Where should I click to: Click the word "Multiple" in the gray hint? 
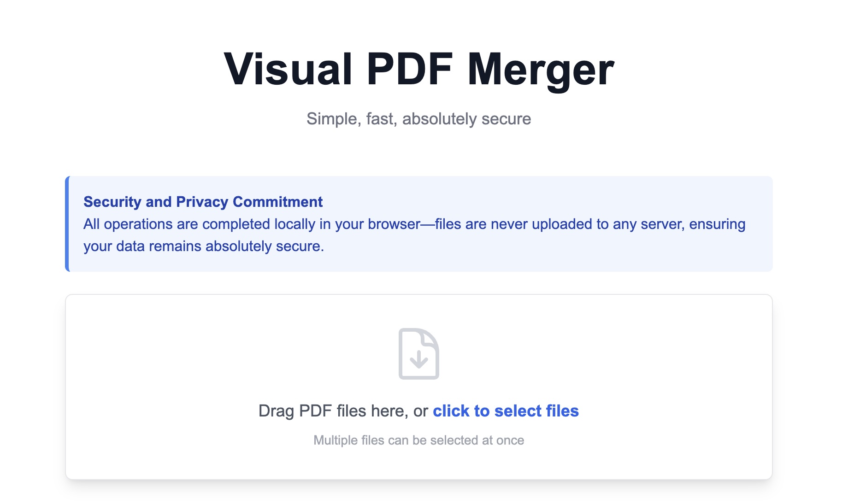[x=336, y=440]
